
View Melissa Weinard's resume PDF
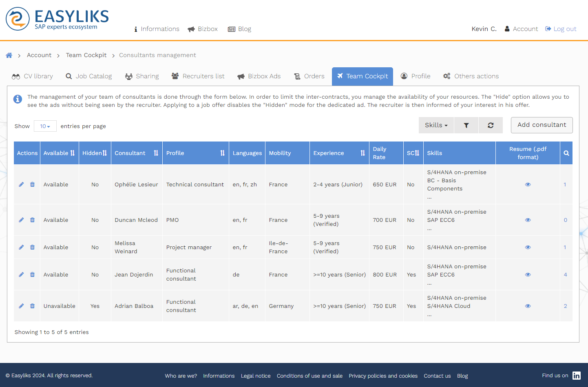pos(528,248)
